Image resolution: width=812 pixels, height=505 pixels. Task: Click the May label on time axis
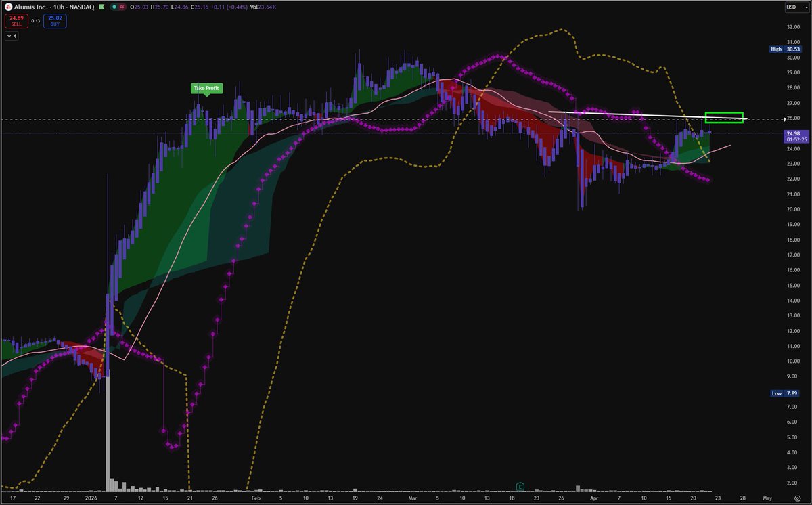[x=767, y=497]
